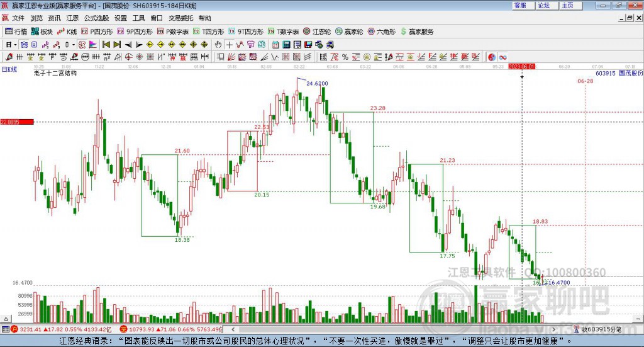Open the 行情 market quotes view
The image size is (644, 347).
pyautogui.click(x=16, y=31)
